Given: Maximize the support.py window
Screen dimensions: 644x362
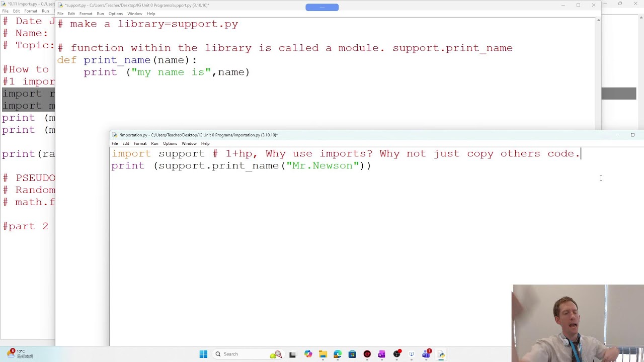Looking at the screenshot, I should click(x=578, y=5).
